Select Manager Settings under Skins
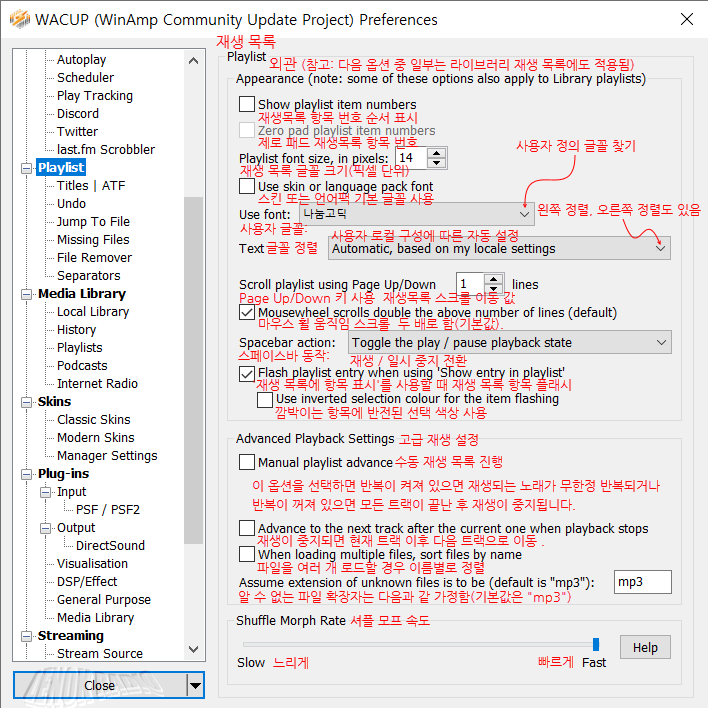 107,456
